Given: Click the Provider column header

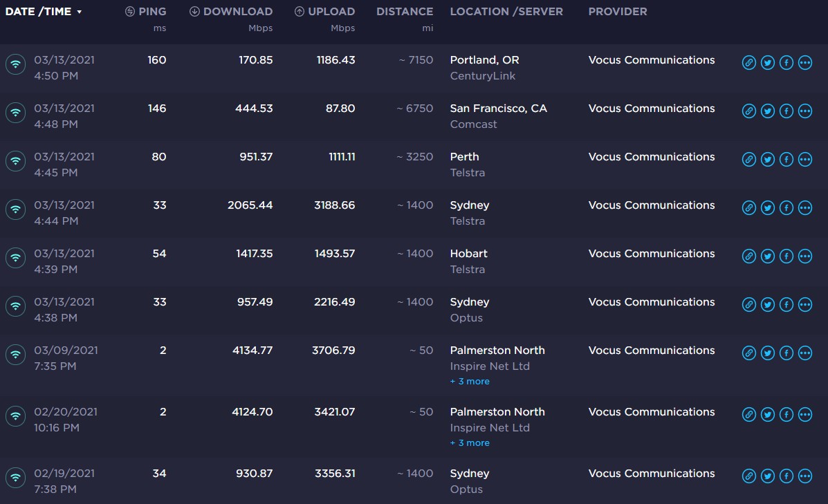Looking at the screenshot, I should point(617,12).
